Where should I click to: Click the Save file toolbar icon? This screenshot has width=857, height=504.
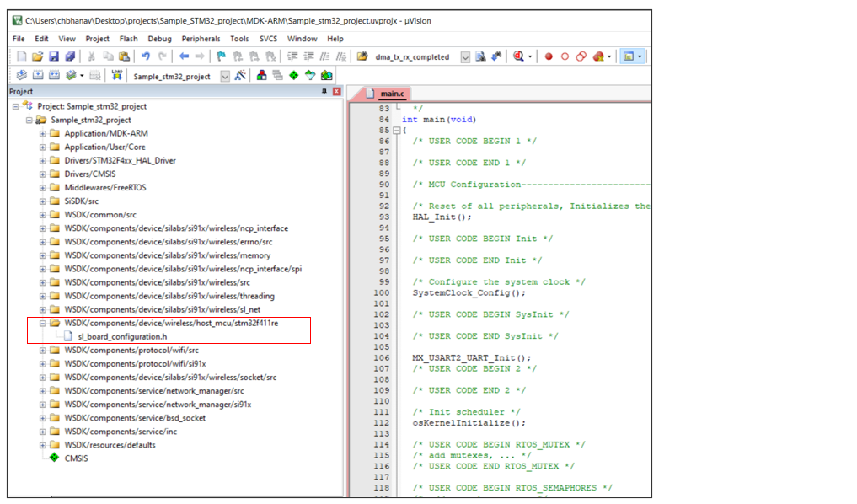click(x=54, y=56)
